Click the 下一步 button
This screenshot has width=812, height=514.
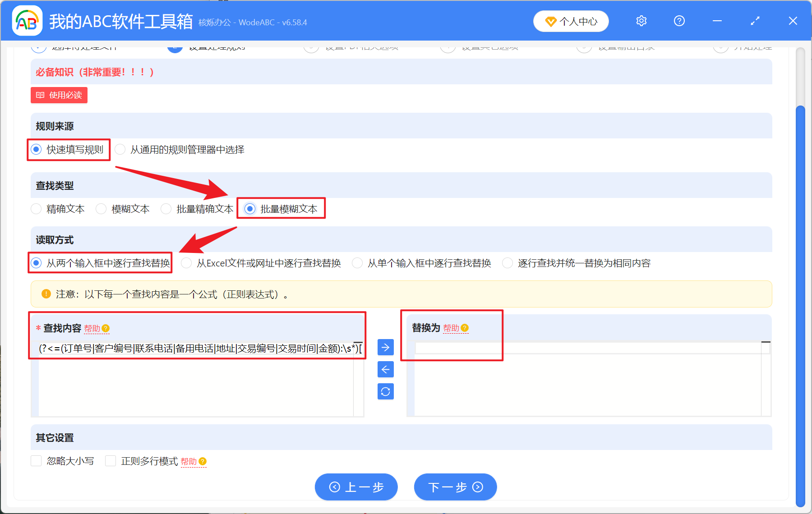(455, 487)
